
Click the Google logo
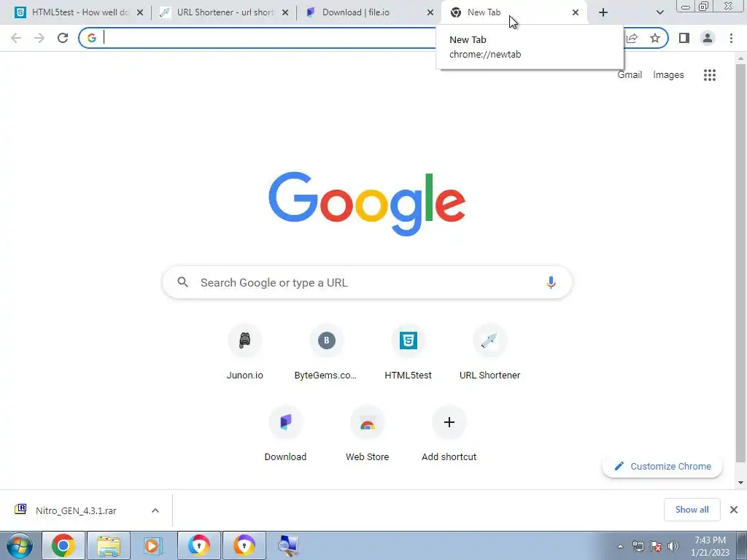tap(367, 204)
